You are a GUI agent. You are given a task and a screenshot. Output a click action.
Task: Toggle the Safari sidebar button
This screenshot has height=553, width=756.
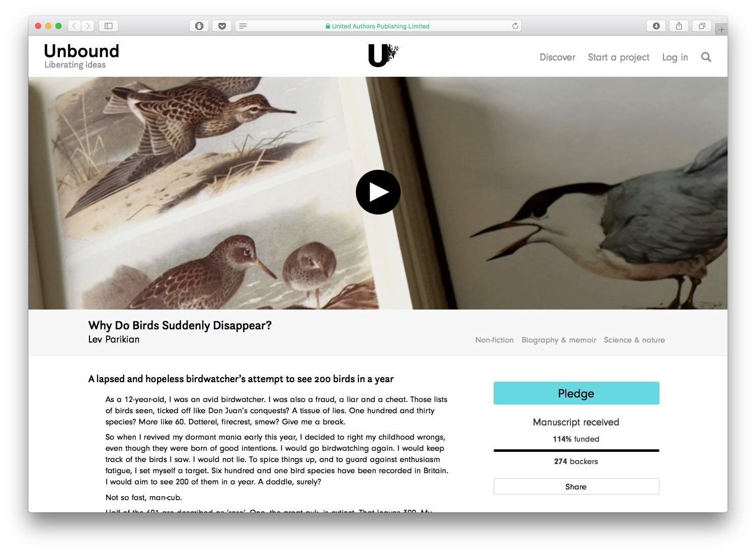click(108, 26)
